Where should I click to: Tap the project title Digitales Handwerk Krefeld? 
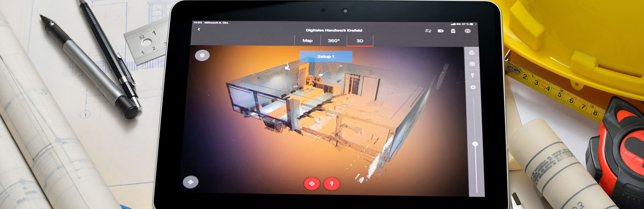(334, 30)
